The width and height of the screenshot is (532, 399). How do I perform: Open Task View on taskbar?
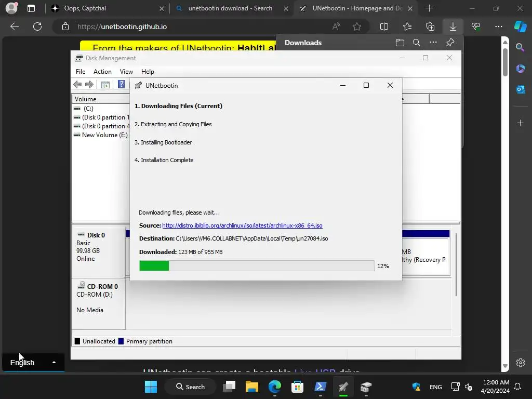tap(229, 387)
